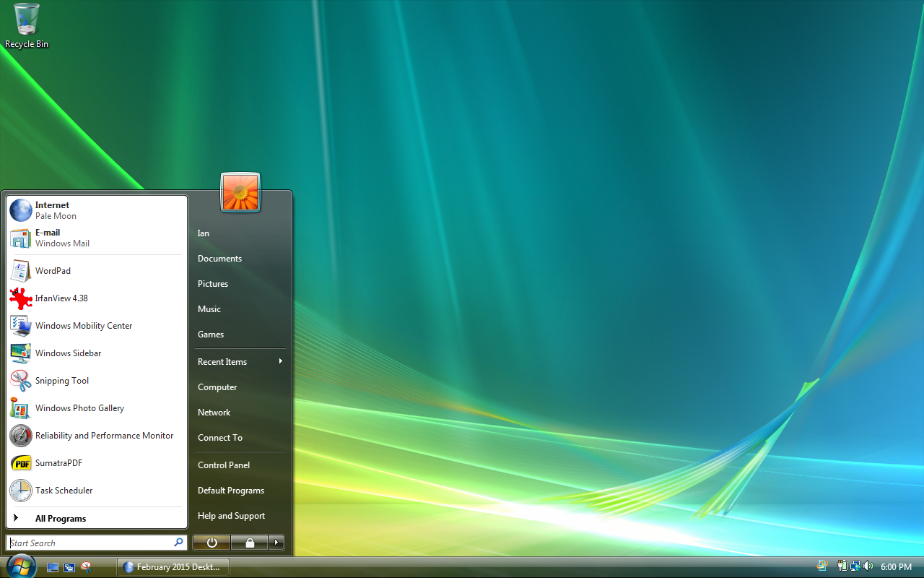Click Switch Between Windows quick launch icon
The width and height of the screenshot is (924, 578).
tap(69, 567)
